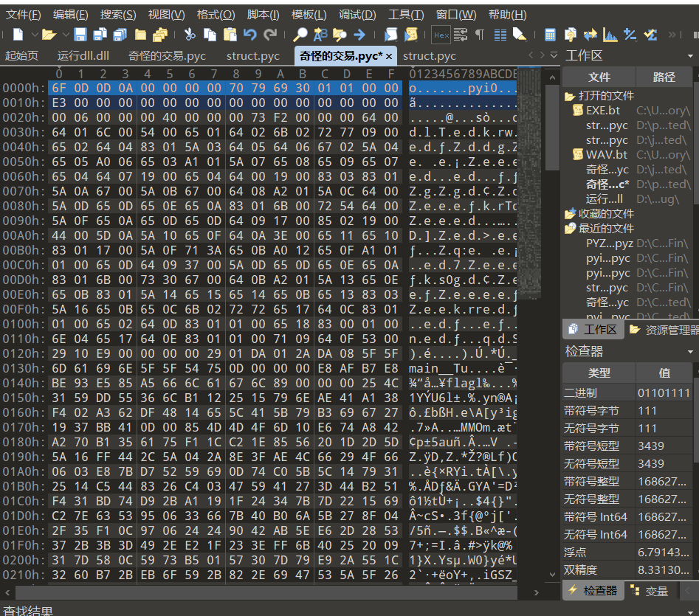Open the 工作区 panel dropdown arrow
This screenshot has height=616, width=699.
point(690,55)
